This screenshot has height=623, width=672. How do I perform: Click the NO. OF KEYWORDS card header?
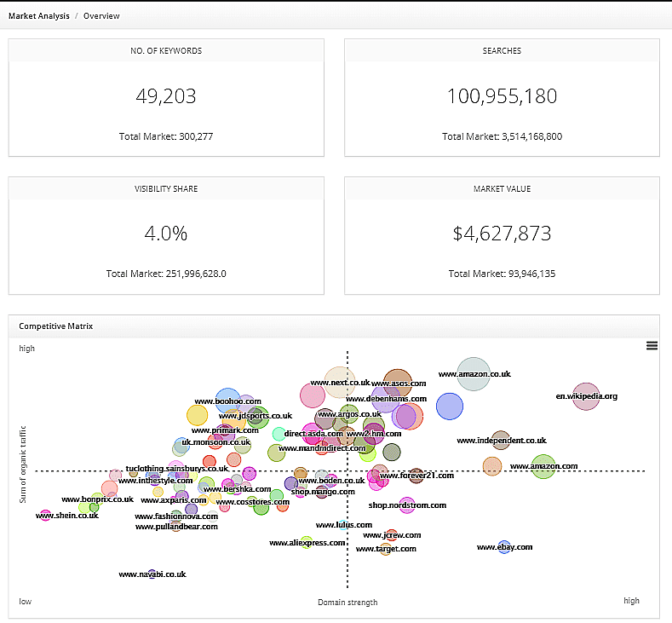[166, 50]
